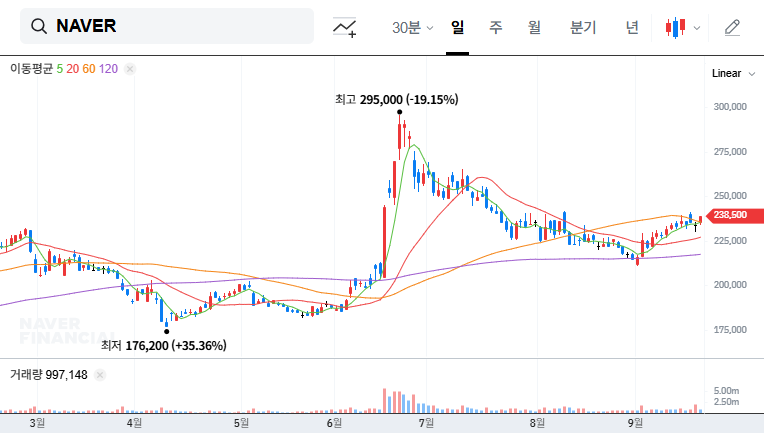Click the 이동평균 label
This screenshot has height=433, width=764.
31,69
